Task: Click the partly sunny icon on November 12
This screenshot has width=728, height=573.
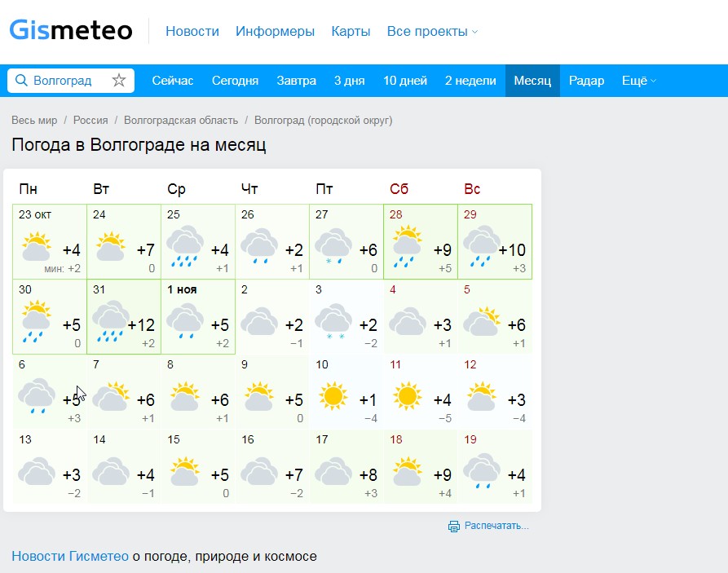Action: tap(482, 396)
